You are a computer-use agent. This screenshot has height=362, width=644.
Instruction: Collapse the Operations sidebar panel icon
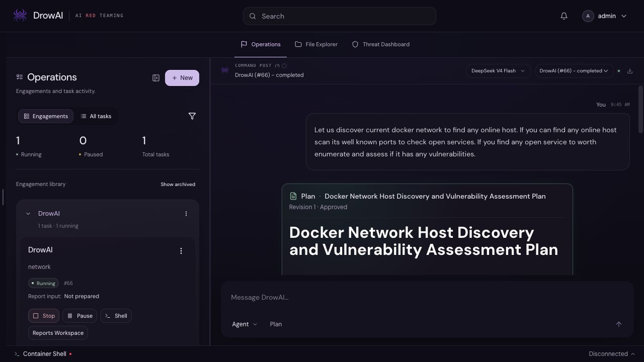click(x=156, y=78)
